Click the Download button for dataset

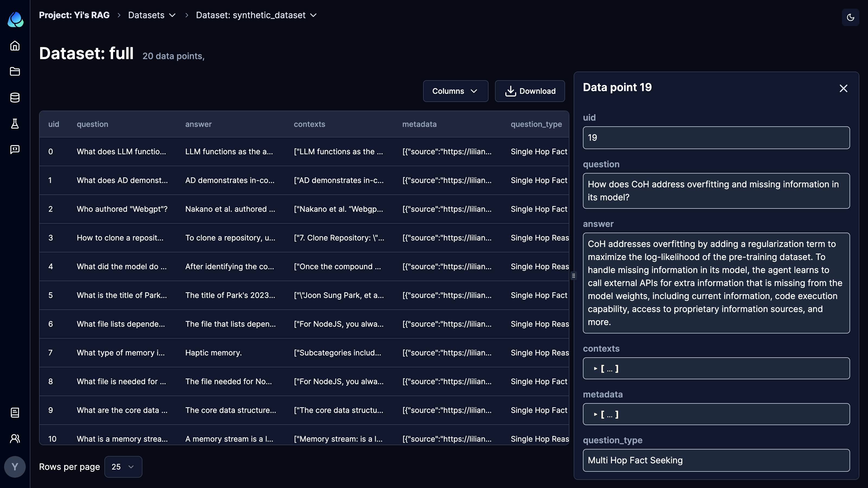[529, 91]
